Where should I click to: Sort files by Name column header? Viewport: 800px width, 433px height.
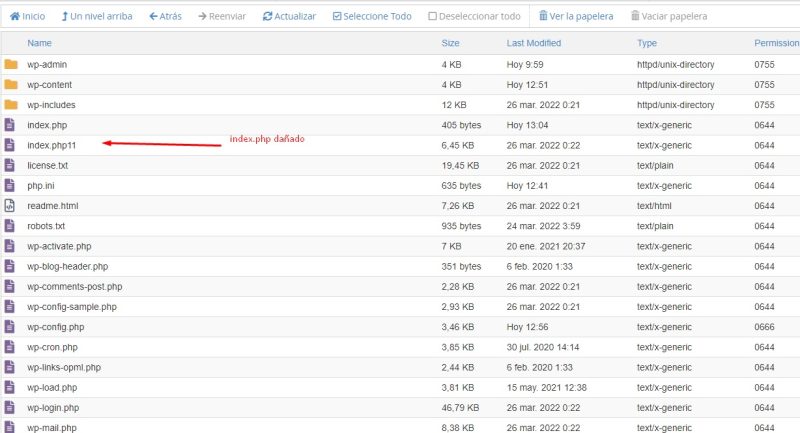tap(39, 43)
